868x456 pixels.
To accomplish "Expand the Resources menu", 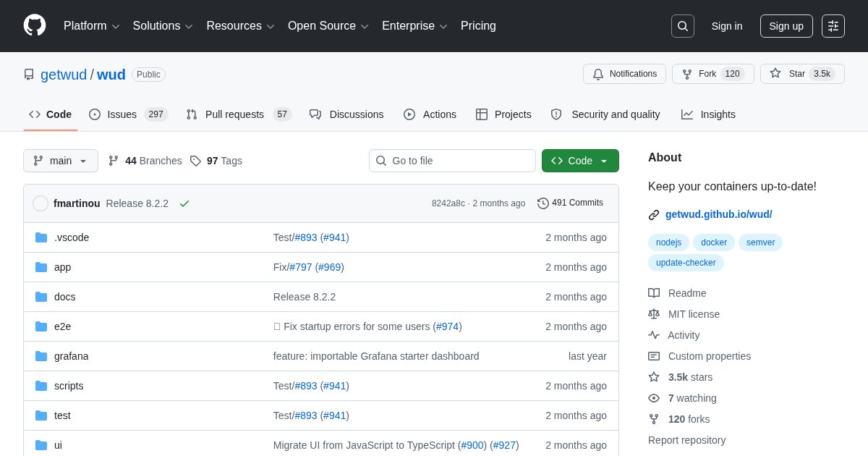I will pyautogui.click(x=241, y=26).
